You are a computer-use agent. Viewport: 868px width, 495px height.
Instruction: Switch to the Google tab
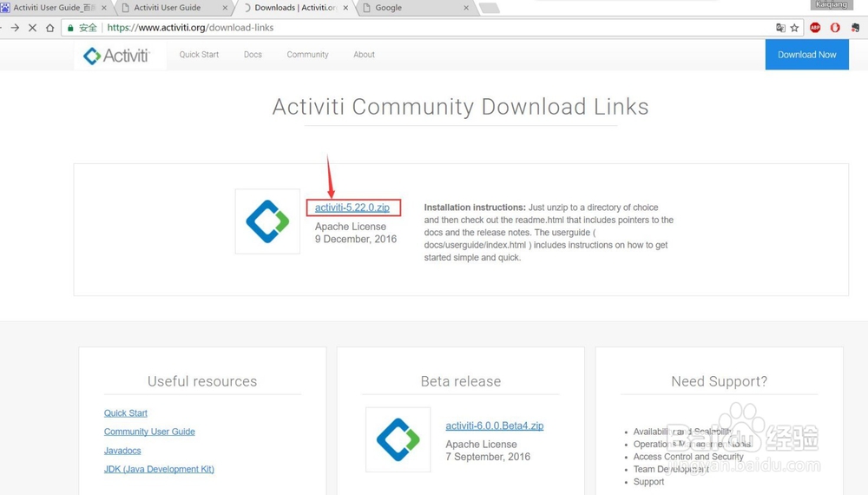pos(389,8)
